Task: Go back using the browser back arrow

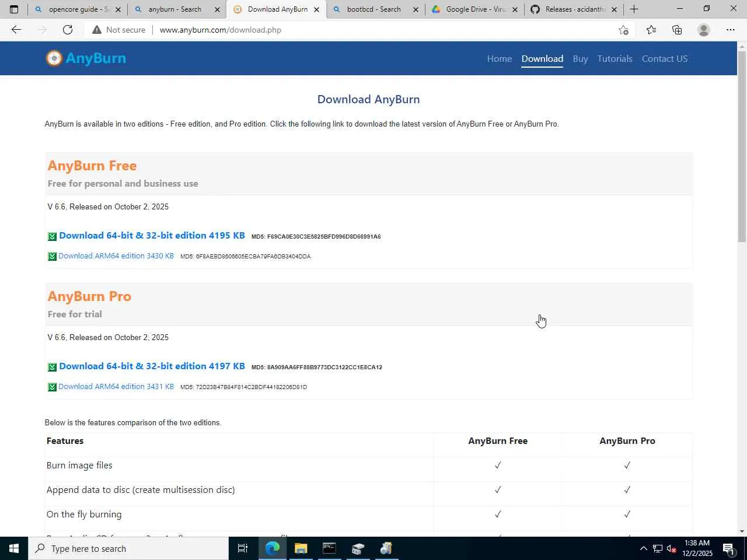Action: [x=16, y=30]
